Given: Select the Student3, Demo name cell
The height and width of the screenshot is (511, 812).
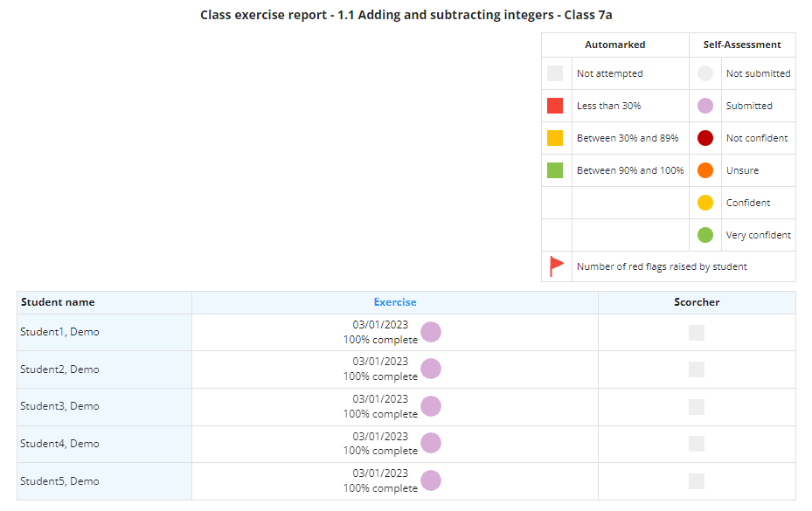Looking at the screenshot, I should coord(105,407).
